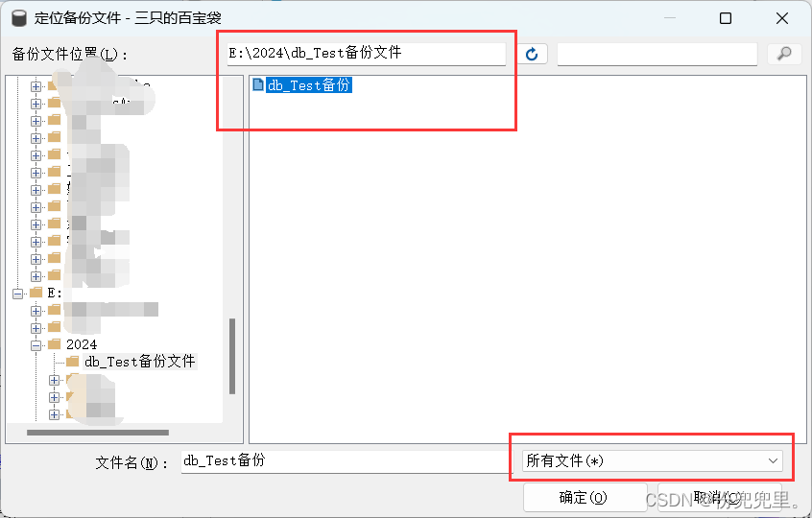Expand the folder below db_Test备份文件
This screenshot has width=812, height=518.
tap(54, 381)
